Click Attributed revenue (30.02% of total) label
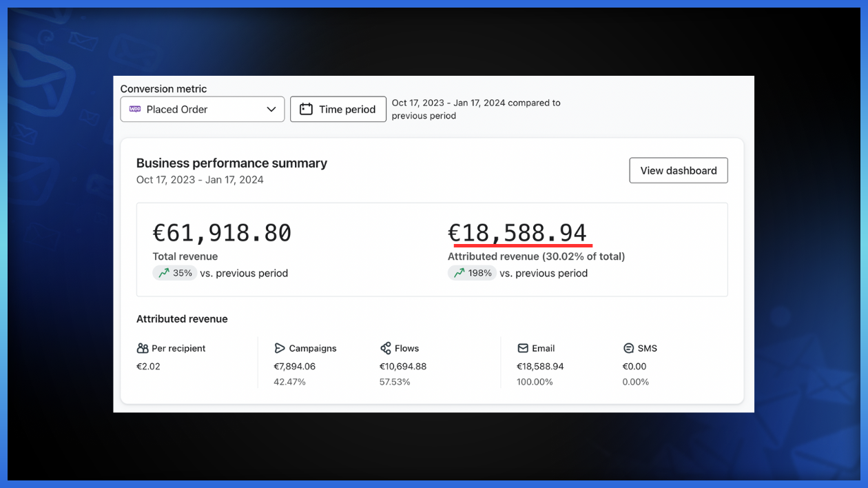Viewport: 868px width, 488px height. (536, 256)
